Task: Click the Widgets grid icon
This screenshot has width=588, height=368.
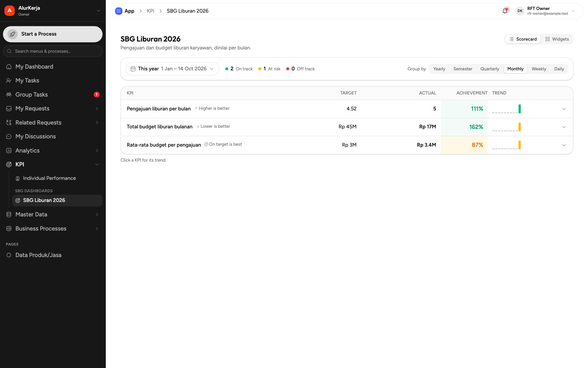Action: coord(547,39)
